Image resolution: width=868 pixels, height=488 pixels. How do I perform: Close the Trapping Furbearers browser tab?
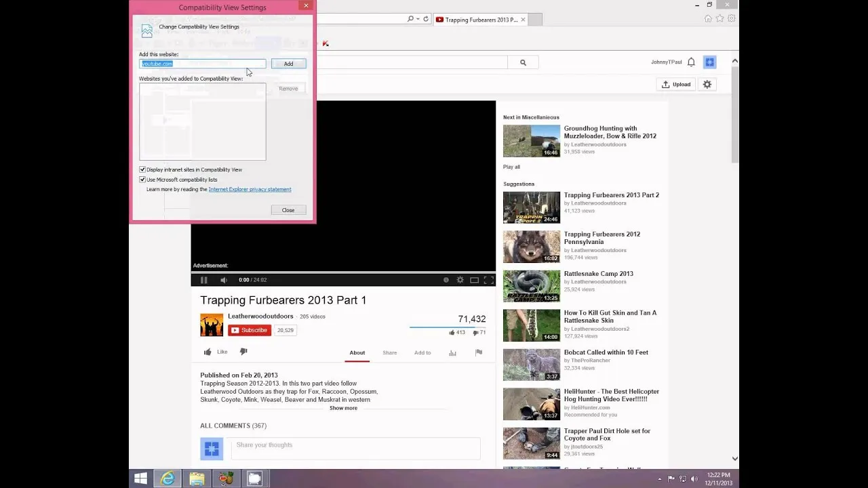coord(523,20)
